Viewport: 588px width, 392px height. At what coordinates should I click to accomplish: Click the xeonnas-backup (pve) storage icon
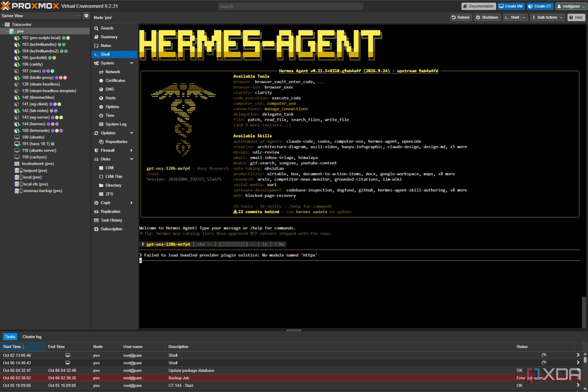(x=18, y=191)
